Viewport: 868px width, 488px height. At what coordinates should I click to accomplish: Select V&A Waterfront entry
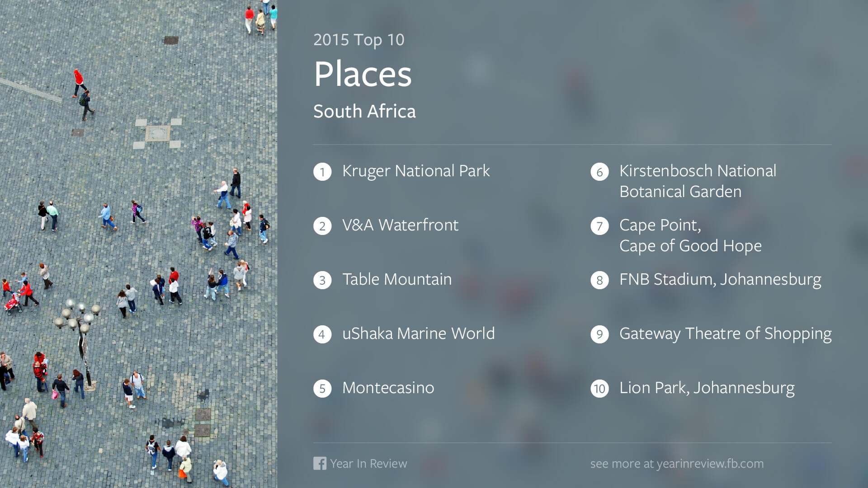(400, 225)
